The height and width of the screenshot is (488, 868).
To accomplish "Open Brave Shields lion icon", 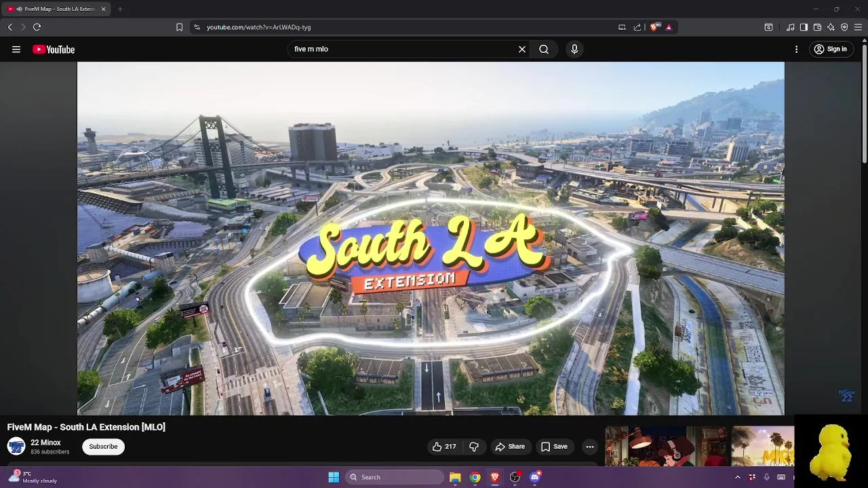I will pos(654,27).
